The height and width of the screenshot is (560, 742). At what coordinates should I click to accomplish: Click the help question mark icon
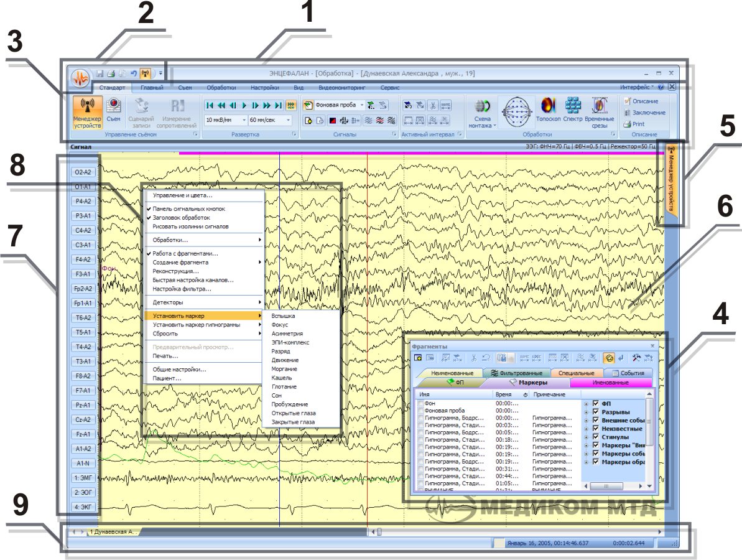[x=661, y=87]
